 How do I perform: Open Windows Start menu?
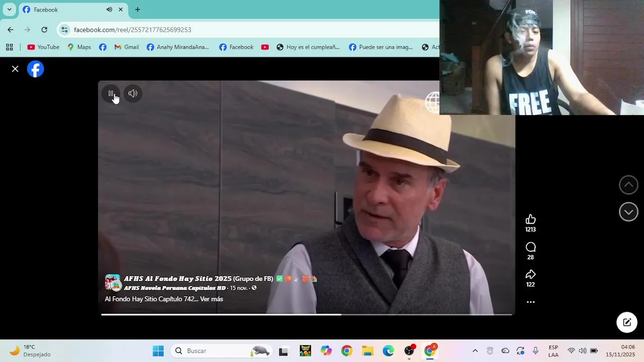pyautogui.click(x=158, y=351)
